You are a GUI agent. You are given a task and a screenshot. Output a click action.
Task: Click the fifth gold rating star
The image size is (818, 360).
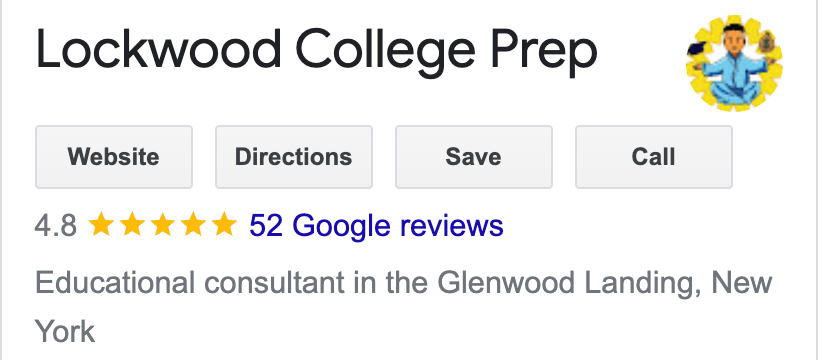(x=224, y=224)
